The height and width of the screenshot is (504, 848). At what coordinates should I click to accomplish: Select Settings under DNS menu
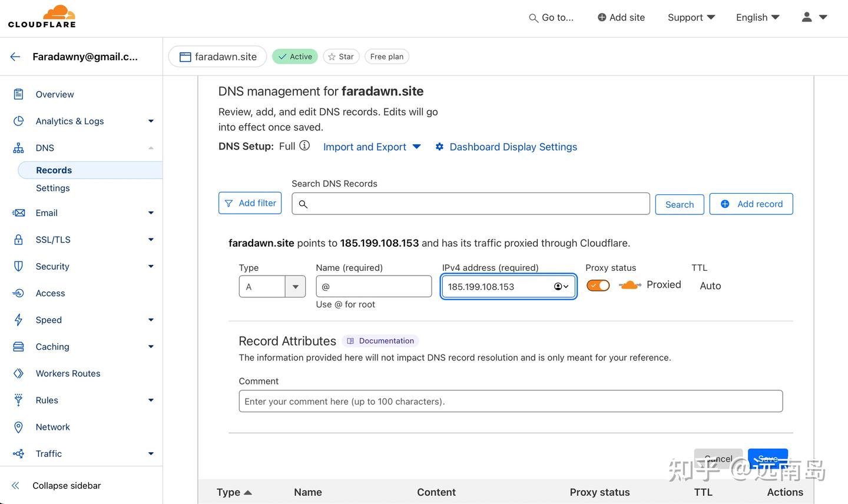point(52,188)
